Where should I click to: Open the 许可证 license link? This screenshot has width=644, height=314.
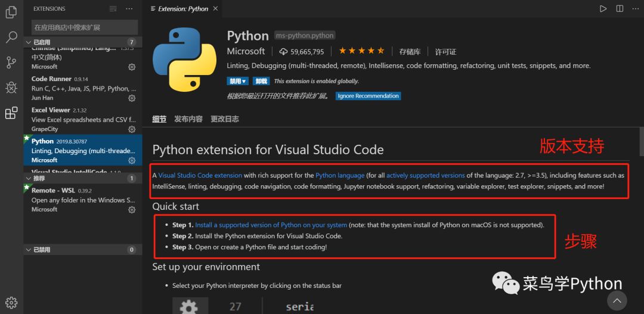pos(445,52)
